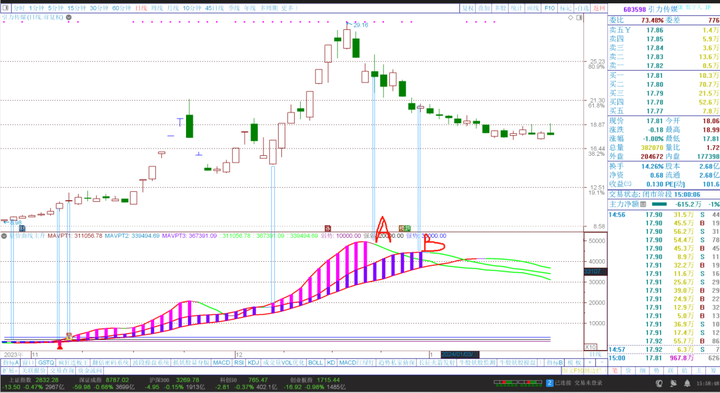Viewport: 720px width, 393px height.
Task: Click the stock name 603598 引力传媒 header
Action: point(650,9)
